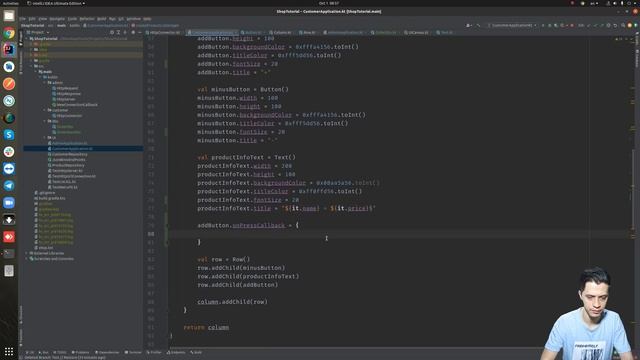
Task: Click the 'return column' code line
Action: (x=206, y=327)
